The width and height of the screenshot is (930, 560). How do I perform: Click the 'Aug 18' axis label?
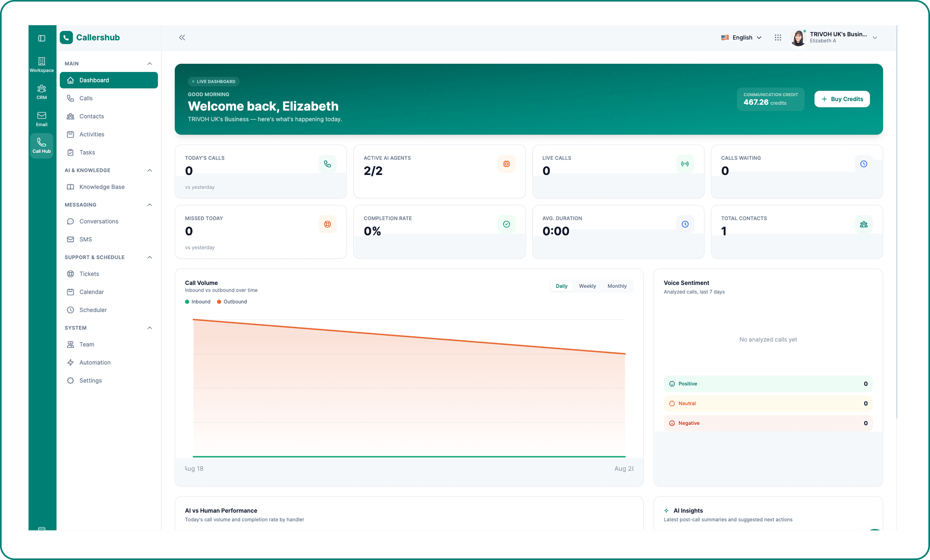click(194, 468)
